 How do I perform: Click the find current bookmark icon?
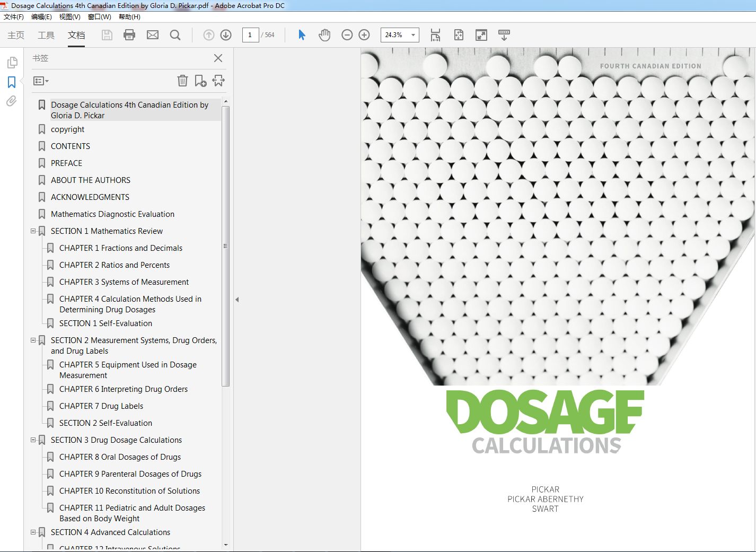point(218,81)
